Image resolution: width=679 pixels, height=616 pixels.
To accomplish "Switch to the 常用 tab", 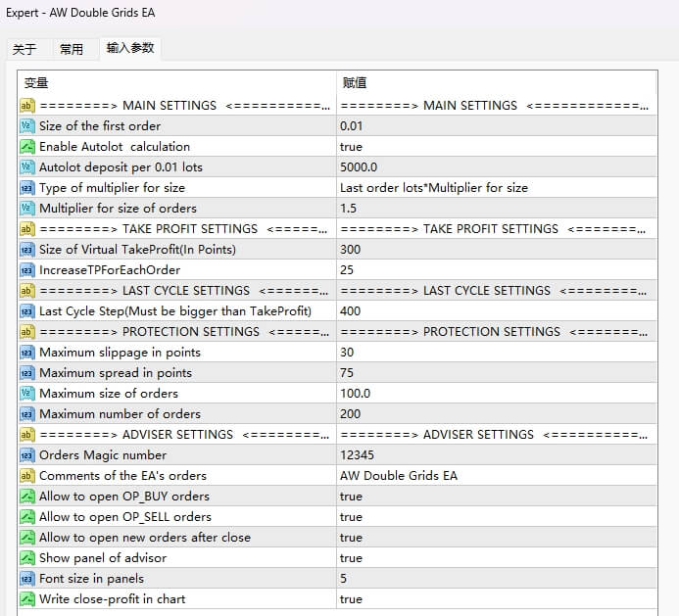I will tap(72, 49).
